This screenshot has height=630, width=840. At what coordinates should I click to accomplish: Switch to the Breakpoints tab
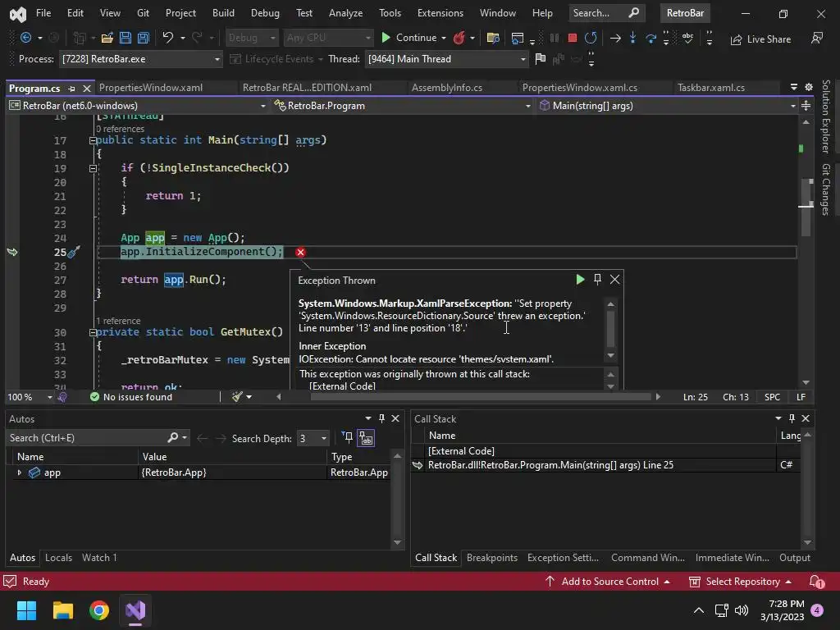click(x=492, y=558)
